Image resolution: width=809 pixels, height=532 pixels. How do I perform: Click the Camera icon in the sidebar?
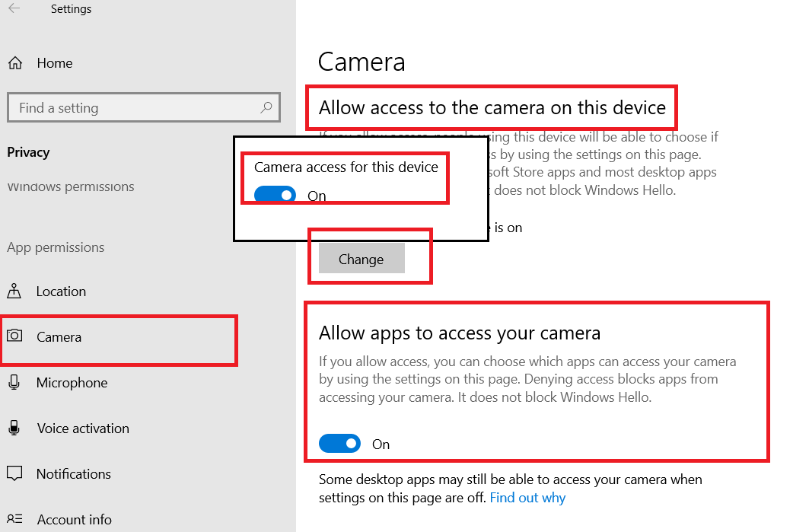14,336
